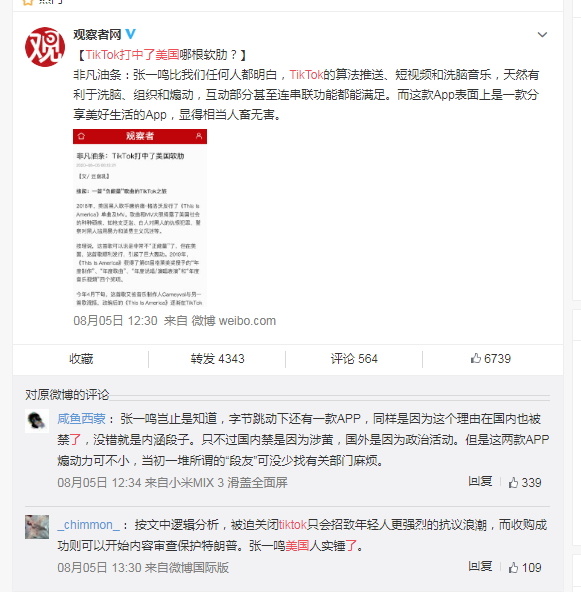Click the red tiktok keyword in _chimmon_'s comment
The height and width of the screenshot is (592, 581).
tap(293, 525)
